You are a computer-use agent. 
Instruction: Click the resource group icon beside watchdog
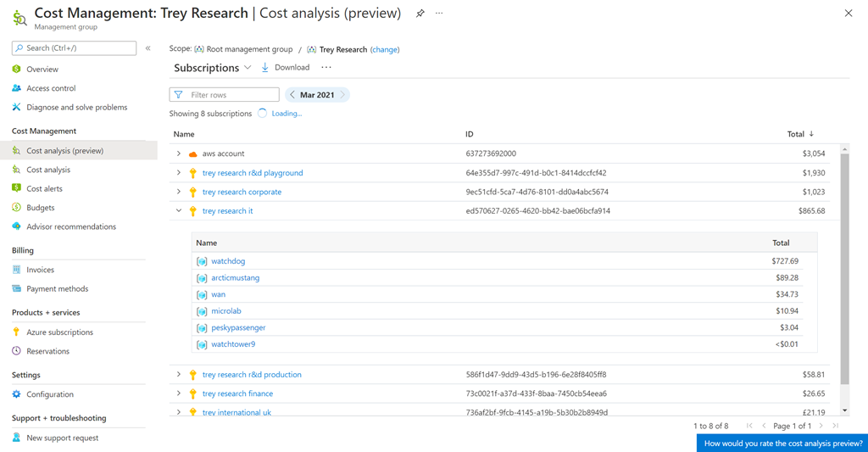tap(202, 261)
